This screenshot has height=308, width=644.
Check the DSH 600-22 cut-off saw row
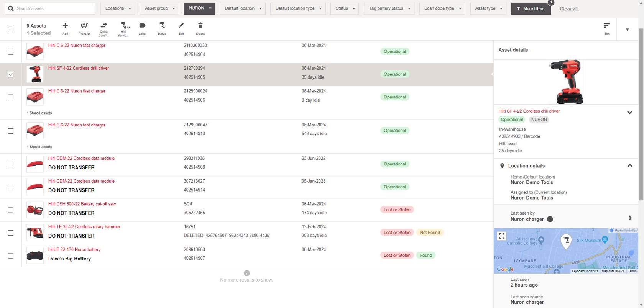pos(11,210)
